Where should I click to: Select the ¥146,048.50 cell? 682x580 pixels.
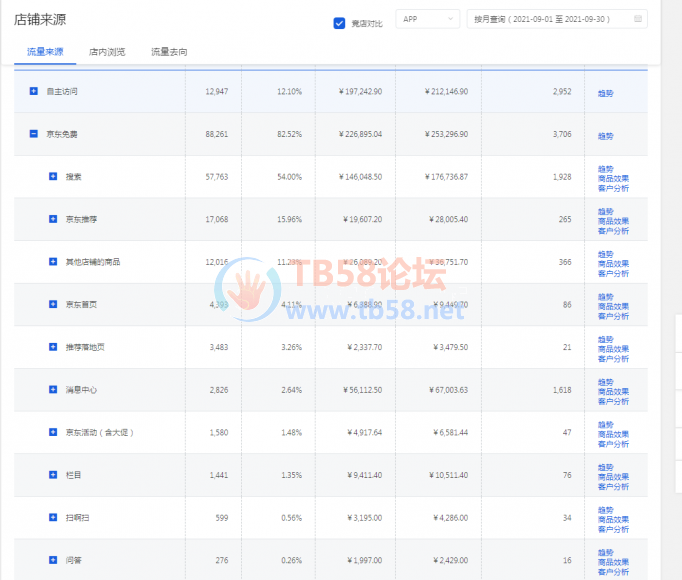[361, 177]
